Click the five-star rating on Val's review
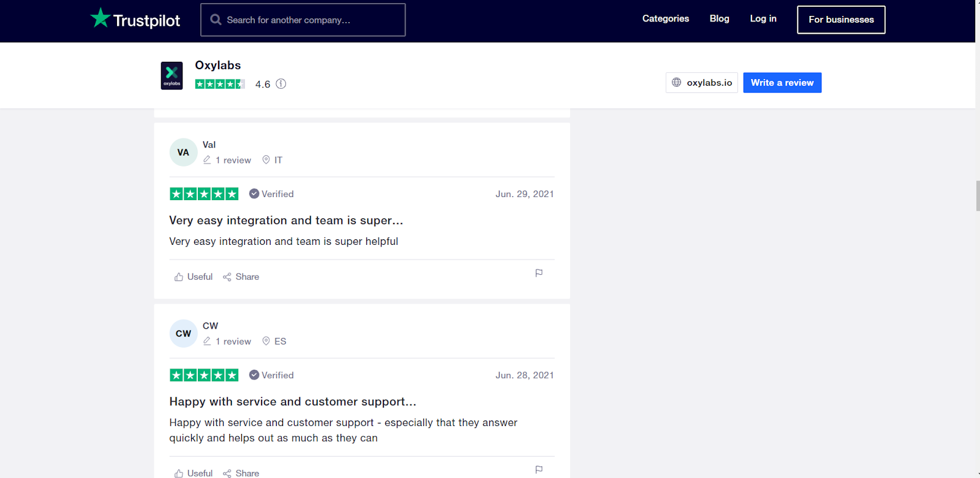The height and width of the screenshot is (478, 980). [204, 194]
